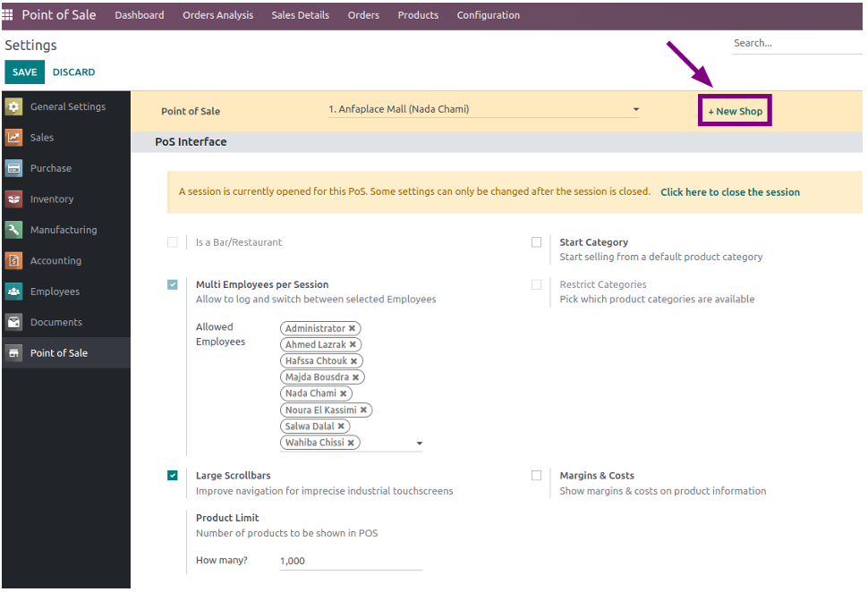868x592 pixels.
Task: Open the Orders Analysis menu
Action: (218, 15)
